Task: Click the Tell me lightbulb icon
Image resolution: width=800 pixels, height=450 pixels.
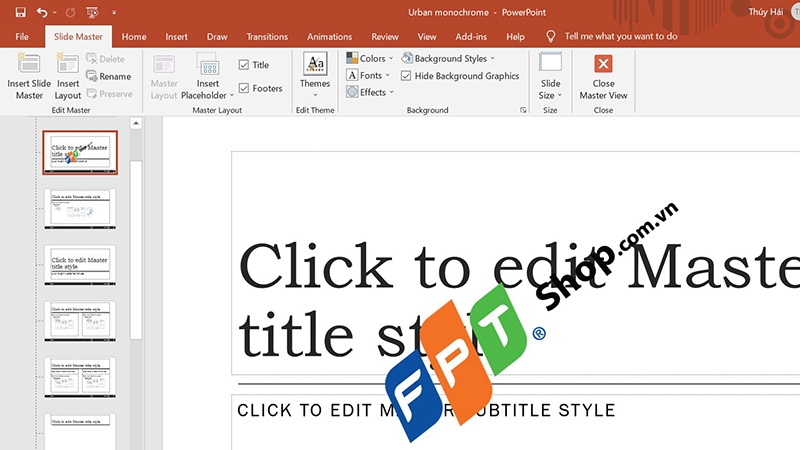Action: click(551, 36)
